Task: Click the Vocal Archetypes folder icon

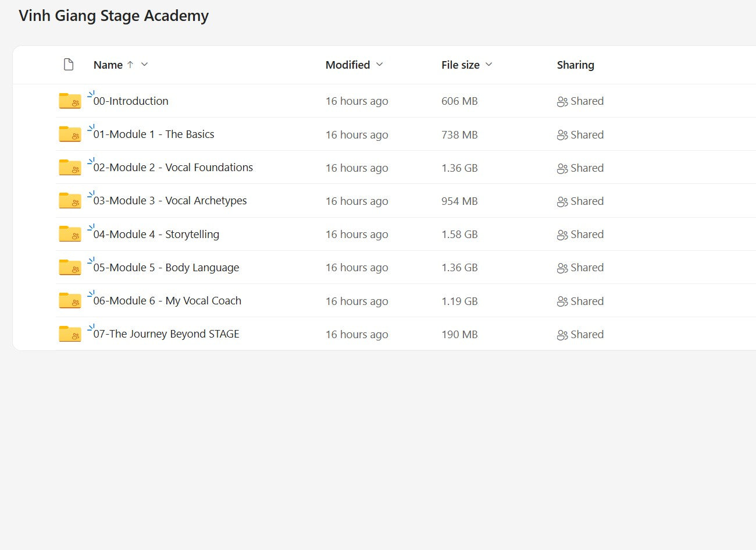Action: 70,201
